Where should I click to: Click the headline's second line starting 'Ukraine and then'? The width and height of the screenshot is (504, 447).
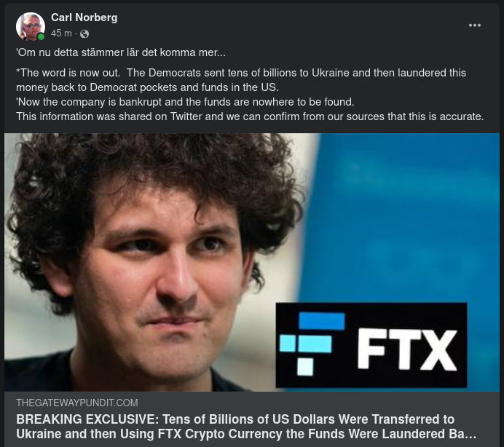(246, 434)
